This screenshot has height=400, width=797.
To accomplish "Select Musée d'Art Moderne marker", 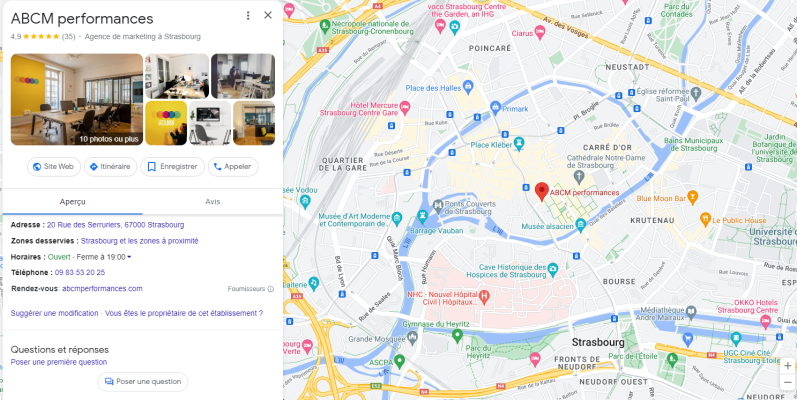I will pyautogui.click(x=397, y=219).
